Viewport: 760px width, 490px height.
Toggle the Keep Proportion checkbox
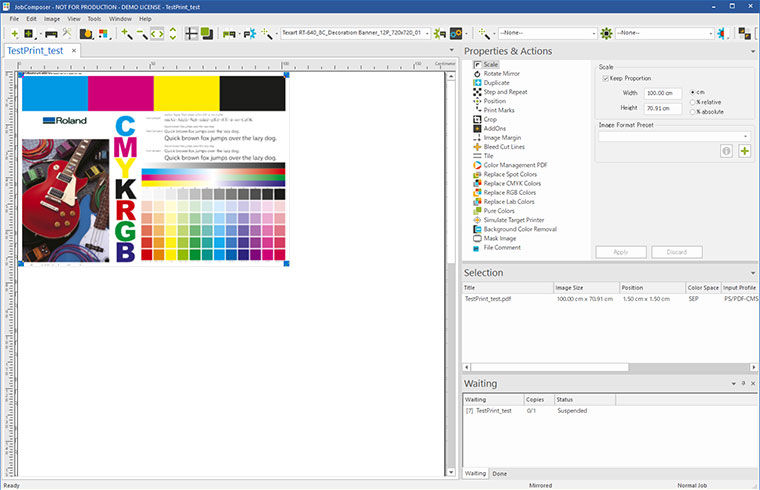click(606, 77)
